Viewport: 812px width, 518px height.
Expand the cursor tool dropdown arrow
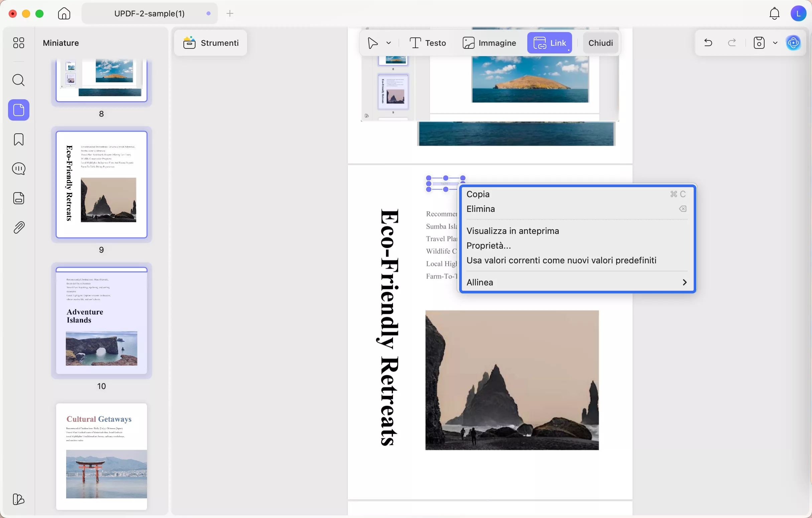[389, 43]
